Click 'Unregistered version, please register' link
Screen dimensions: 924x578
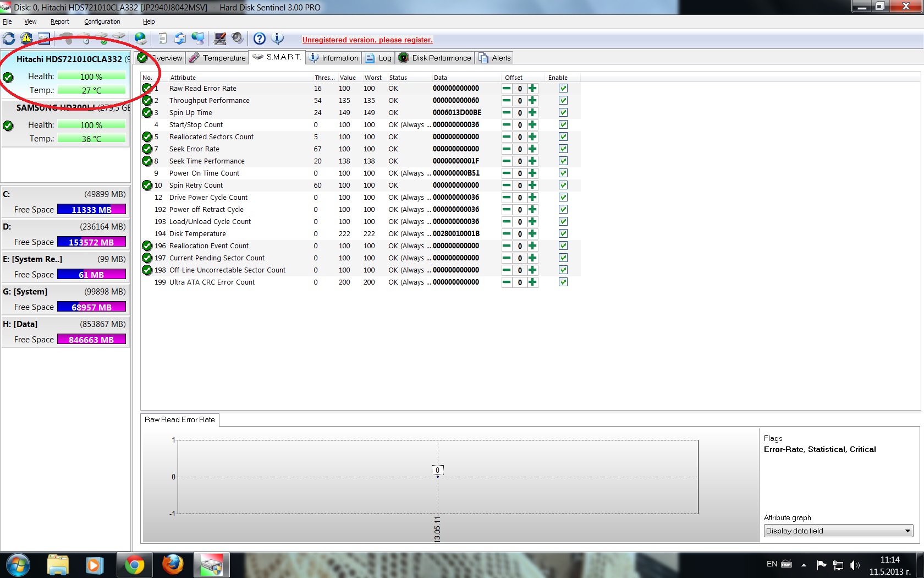coord(367,40)
